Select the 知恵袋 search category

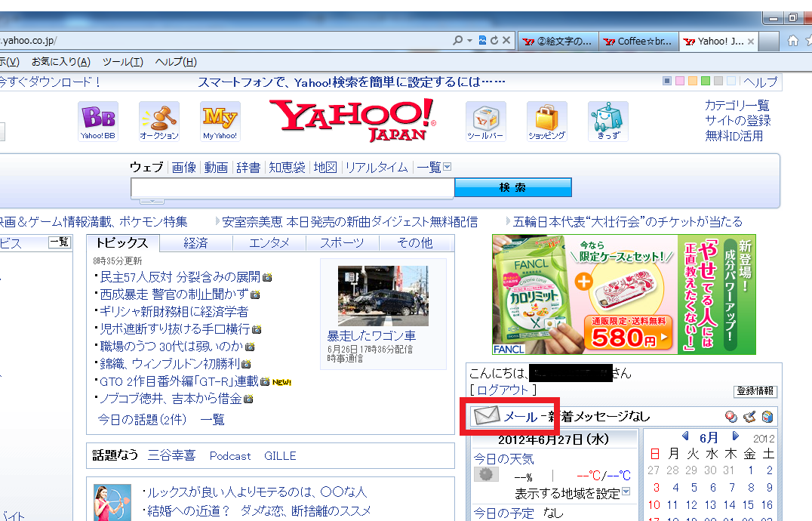[287, 168]
